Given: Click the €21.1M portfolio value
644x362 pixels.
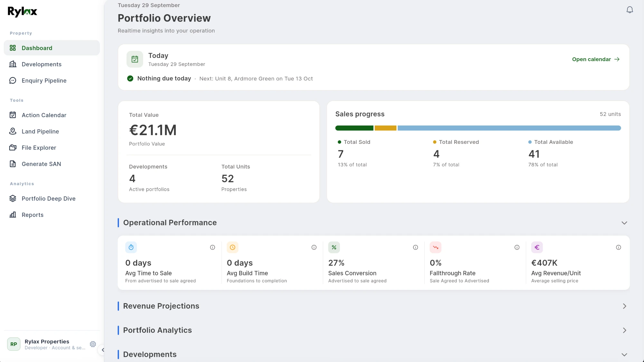Looking at the screenshot, I should 153,130.
